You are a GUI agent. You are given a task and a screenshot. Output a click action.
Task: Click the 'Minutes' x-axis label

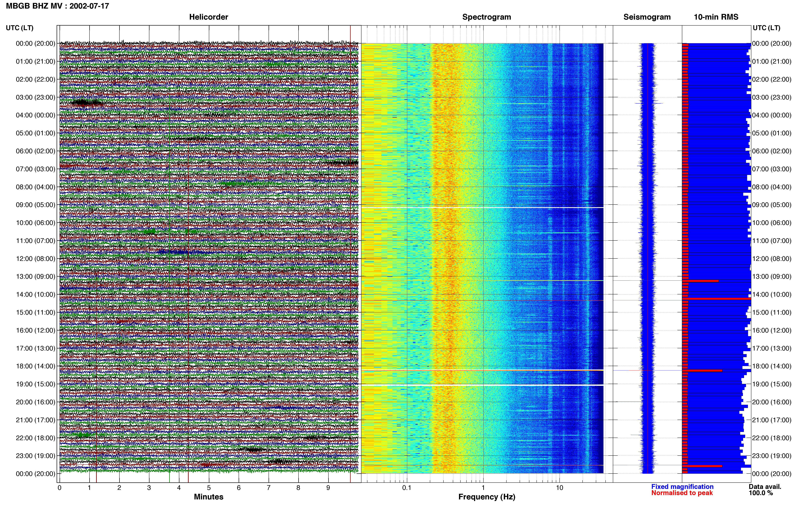click(x=209, y=497)
